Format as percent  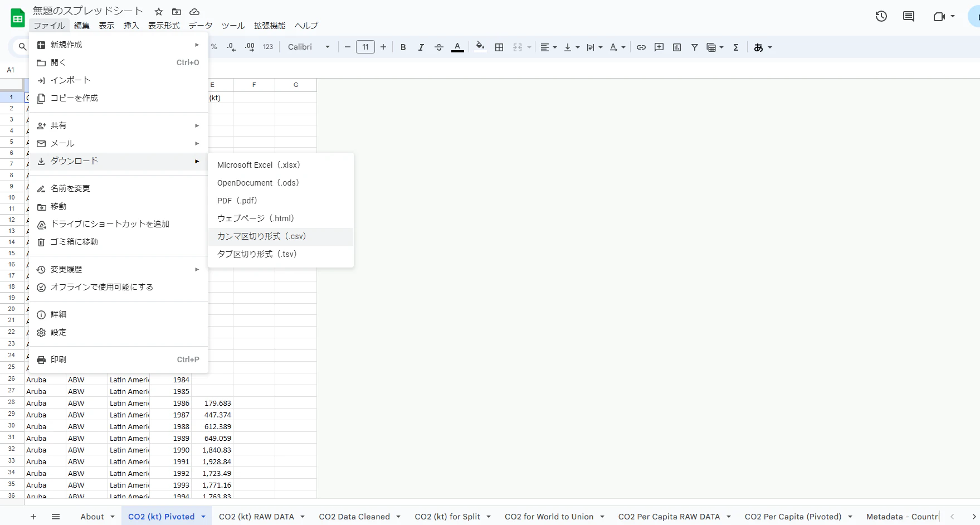214,47
